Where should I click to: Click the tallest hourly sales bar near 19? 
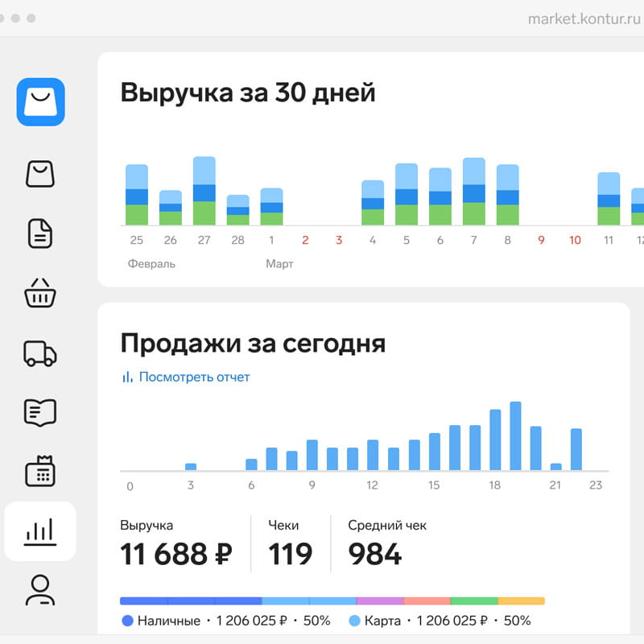pyautogui.click(x=515, y=436)
